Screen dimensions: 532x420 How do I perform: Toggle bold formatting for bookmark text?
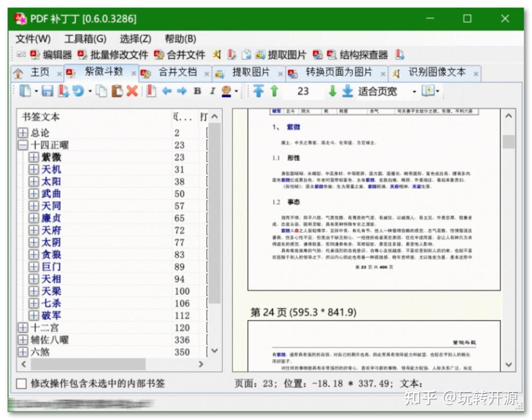tap(197, 91)
